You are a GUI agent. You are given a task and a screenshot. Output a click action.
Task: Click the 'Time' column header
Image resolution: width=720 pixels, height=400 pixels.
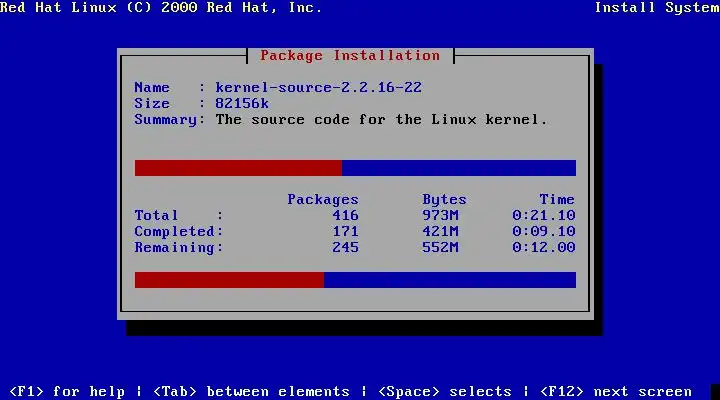(557, 199)
